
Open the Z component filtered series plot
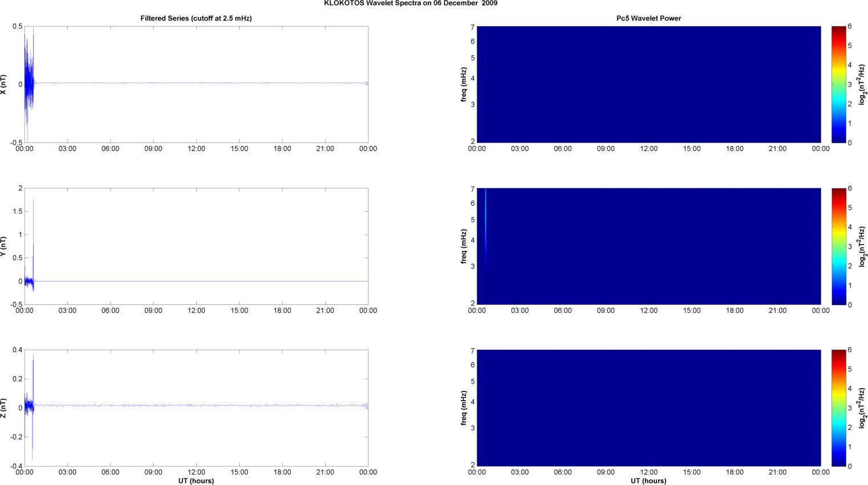(196, 408)
